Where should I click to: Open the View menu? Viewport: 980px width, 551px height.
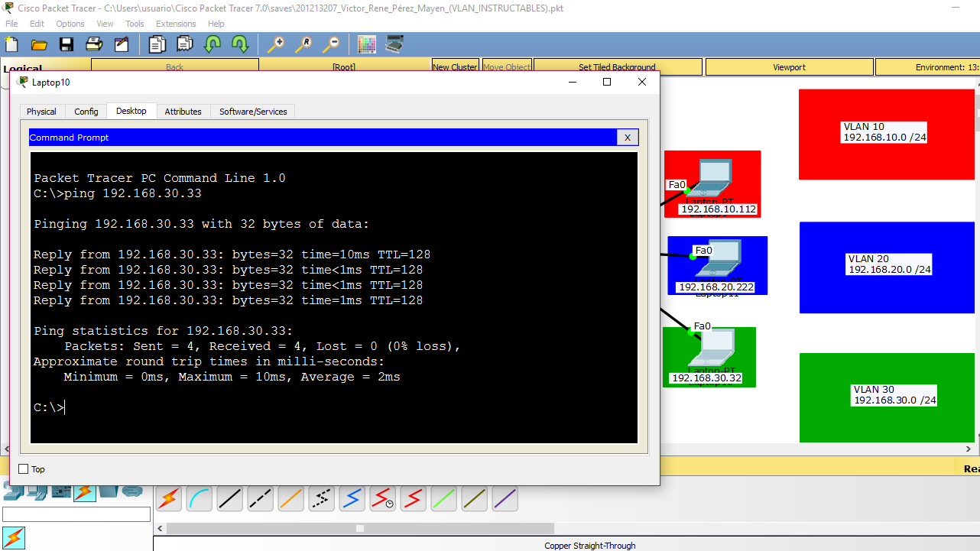pos(105,24)
